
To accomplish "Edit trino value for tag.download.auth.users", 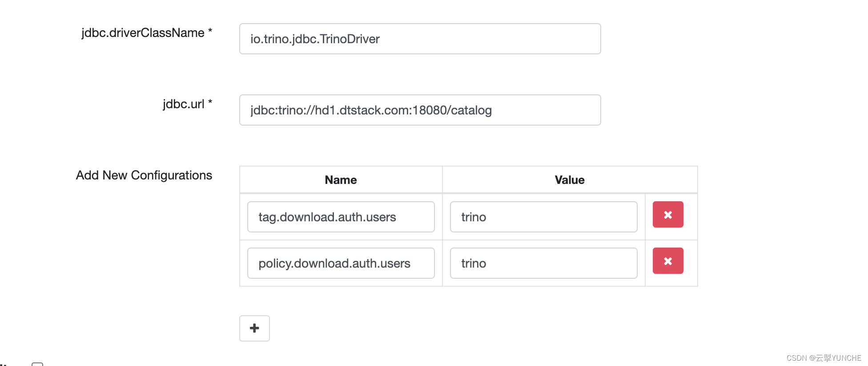I will tap(544, 217).
